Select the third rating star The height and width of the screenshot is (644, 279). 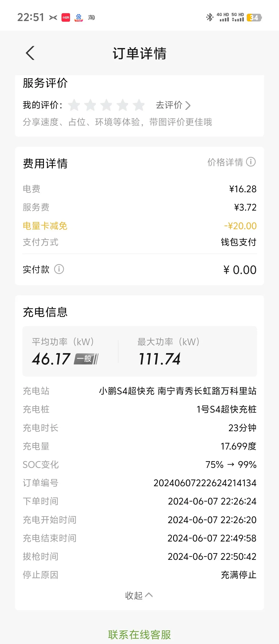(106, 105)
